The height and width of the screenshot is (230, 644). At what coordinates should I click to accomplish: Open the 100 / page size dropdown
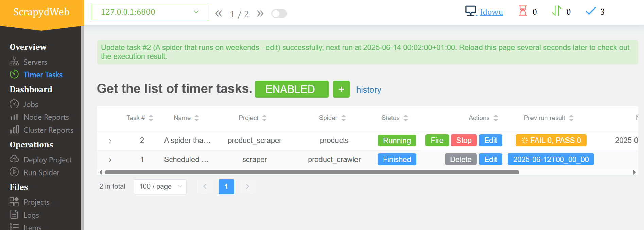[160, 186]
